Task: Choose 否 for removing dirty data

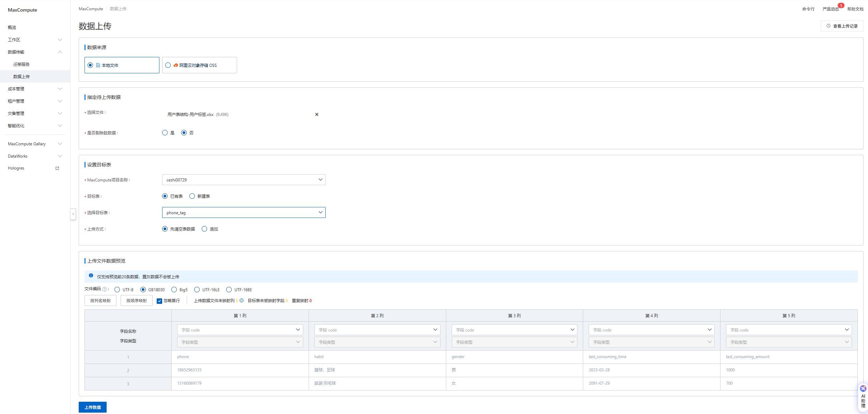Action: [184, 133]
